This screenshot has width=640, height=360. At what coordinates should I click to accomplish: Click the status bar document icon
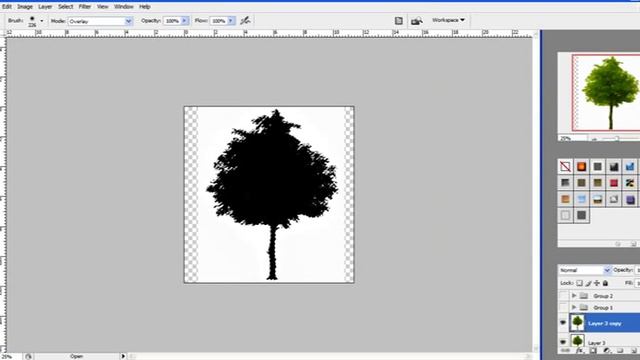point(28,356)
